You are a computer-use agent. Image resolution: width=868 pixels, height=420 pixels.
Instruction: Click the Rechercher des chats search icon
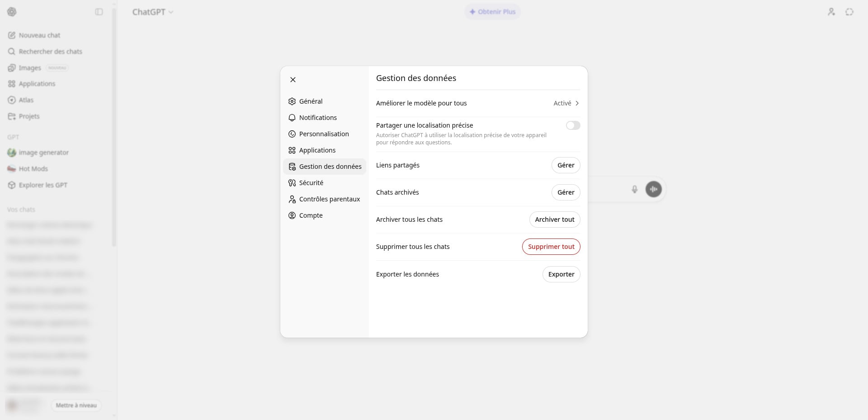click(x=12, y=52)
